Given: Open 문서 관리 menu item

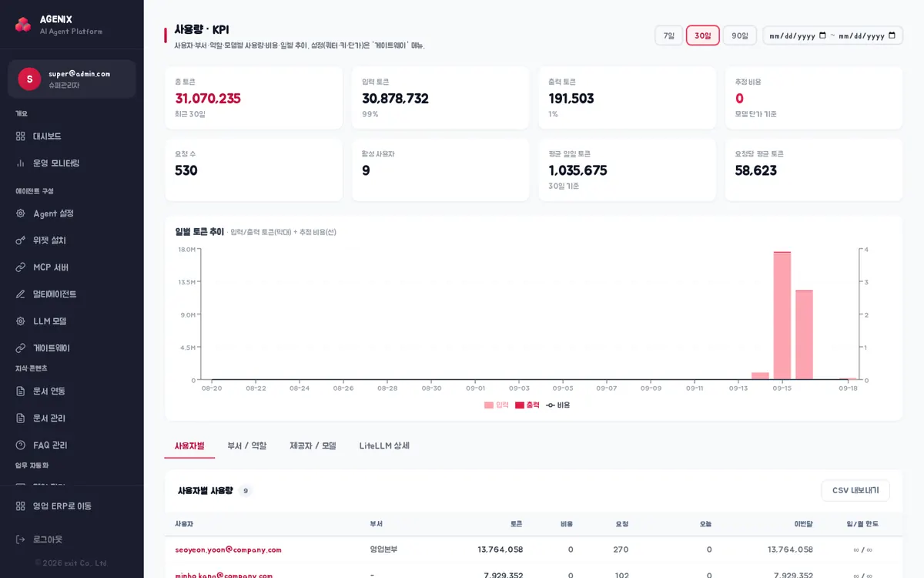Looking at the screenshot, I should (72, 418).
